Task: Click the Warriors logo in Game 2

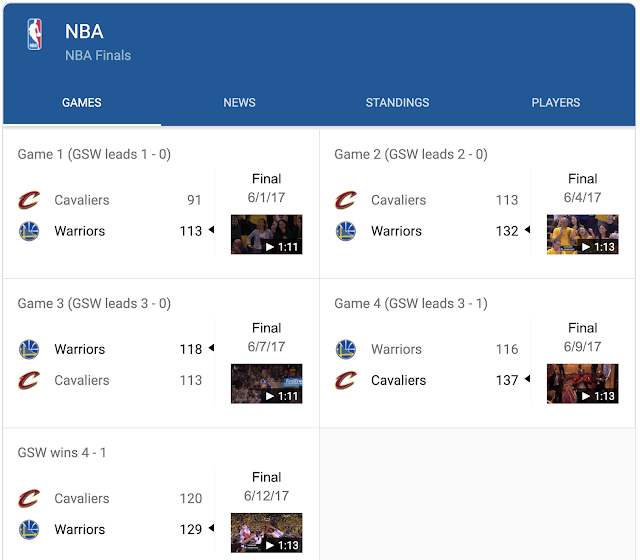Action: 346,231
